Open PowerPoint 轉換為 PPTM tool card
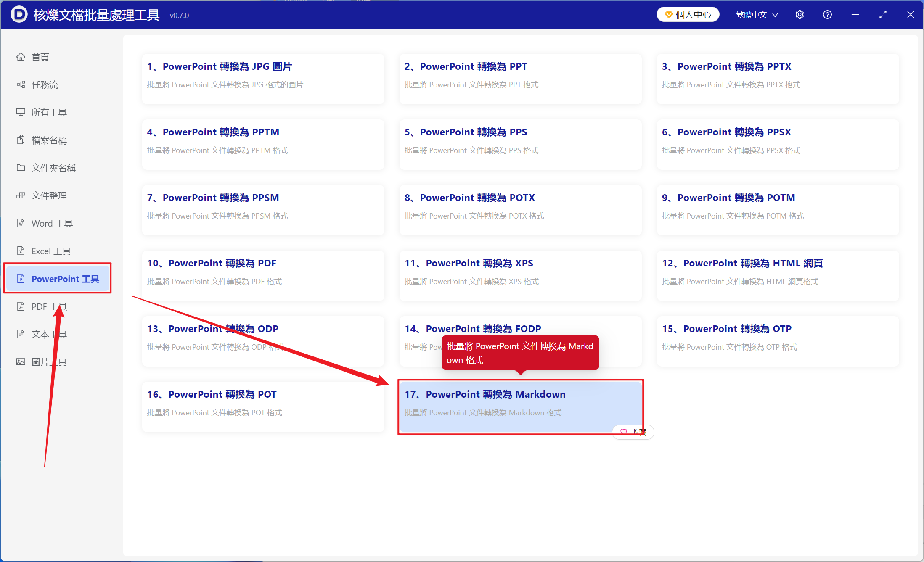The height and width of the screenshot is (562, 924). 263,145
